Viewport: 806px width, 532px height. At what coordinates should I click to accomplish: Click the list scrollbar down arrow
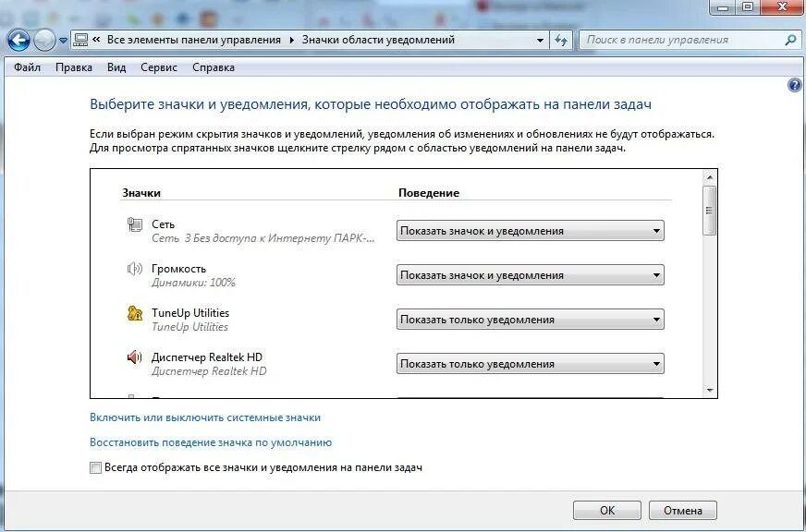(x=710, y=391)
